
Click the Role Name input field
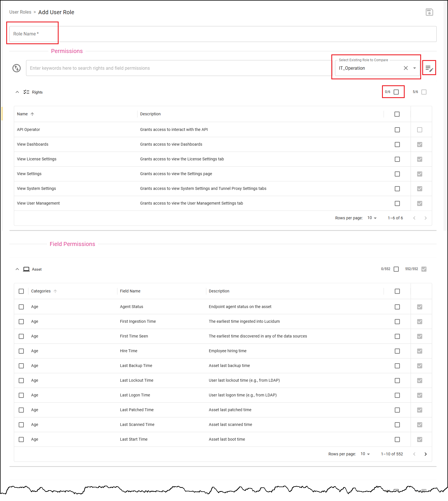click(x=223, y=34)
